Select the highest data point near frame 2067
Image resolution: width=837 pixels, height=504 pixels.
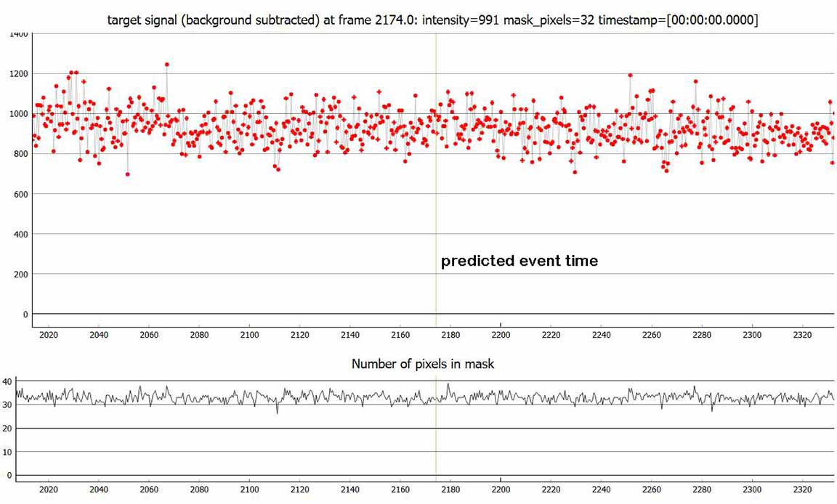[166, 65]
